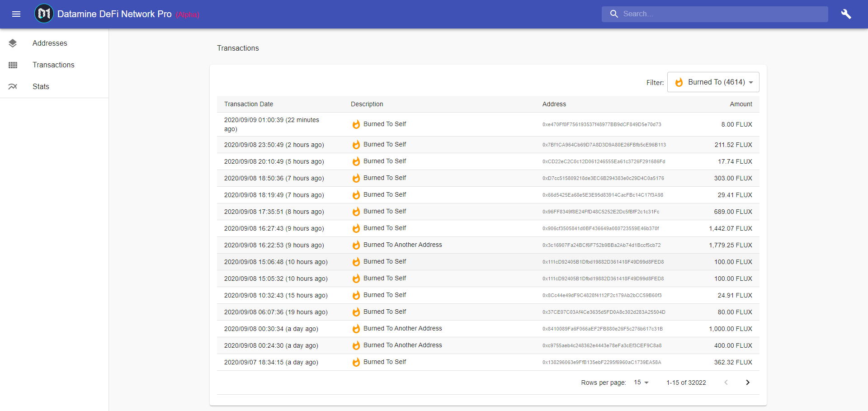
Task: Focus the Search input field
Action: pos(715,14)
